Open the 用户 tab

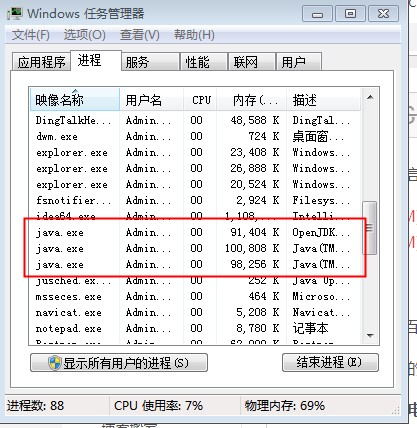299,62
